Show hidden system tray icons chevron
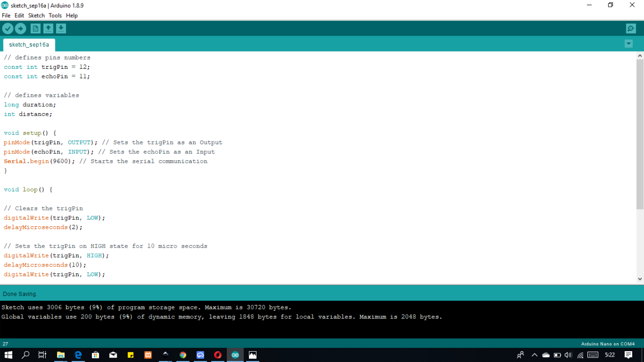The image size is (644, 362). (x=534, y=355)
